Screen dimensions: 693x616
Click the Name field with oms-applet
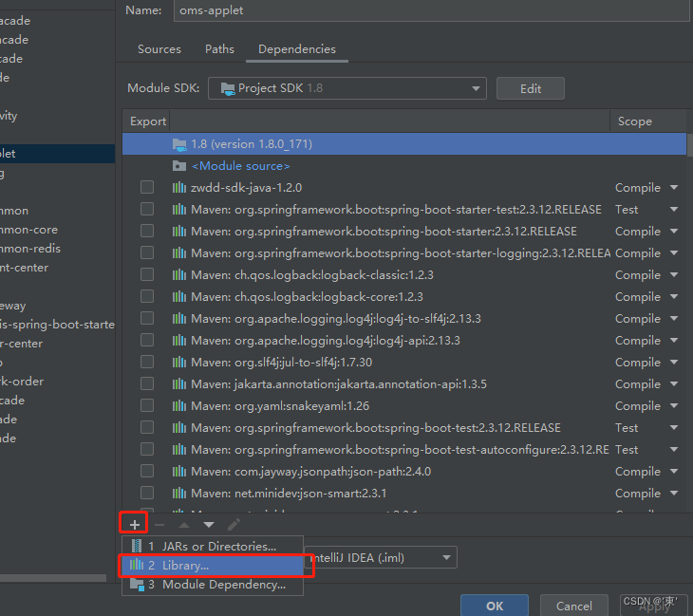[x=431, y=10]
